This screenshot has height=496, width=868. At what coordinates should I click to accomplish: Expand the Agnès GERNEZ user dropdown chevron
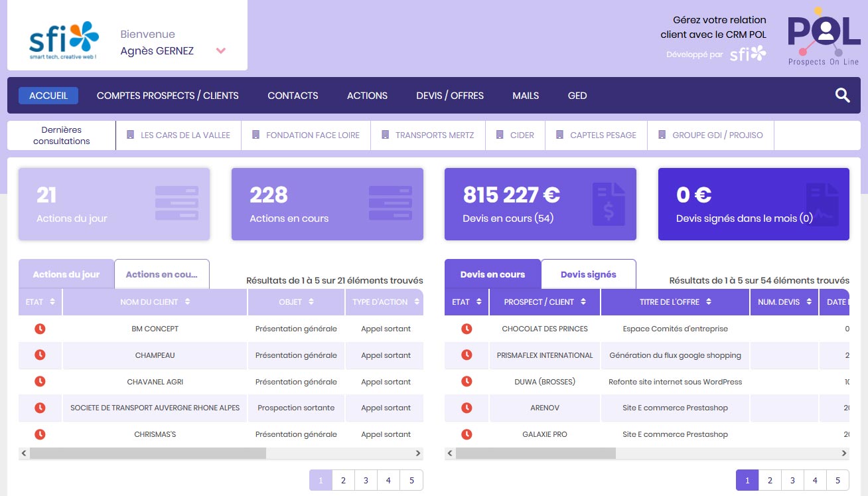click(x=221, y=51)
